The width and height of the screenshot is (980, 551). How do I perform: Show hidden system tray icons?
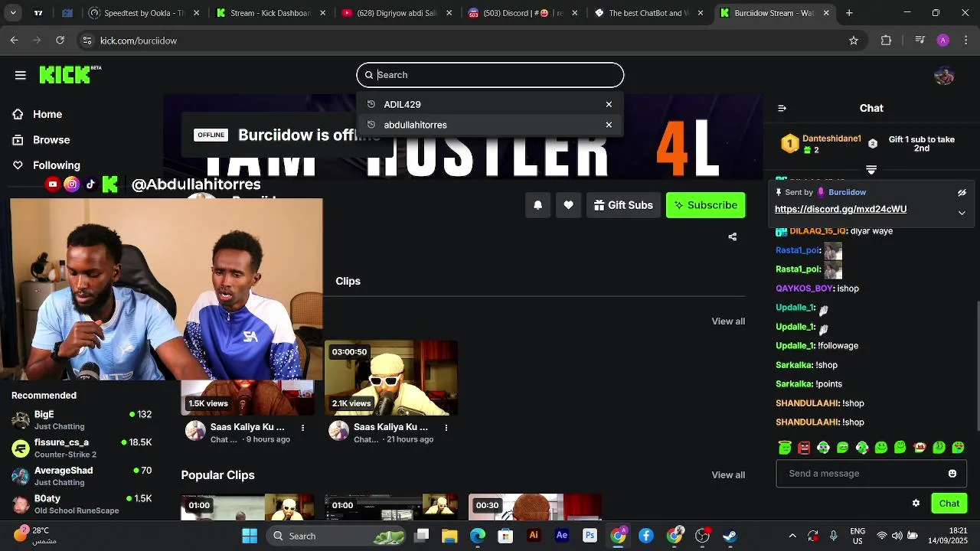[792, 536]
